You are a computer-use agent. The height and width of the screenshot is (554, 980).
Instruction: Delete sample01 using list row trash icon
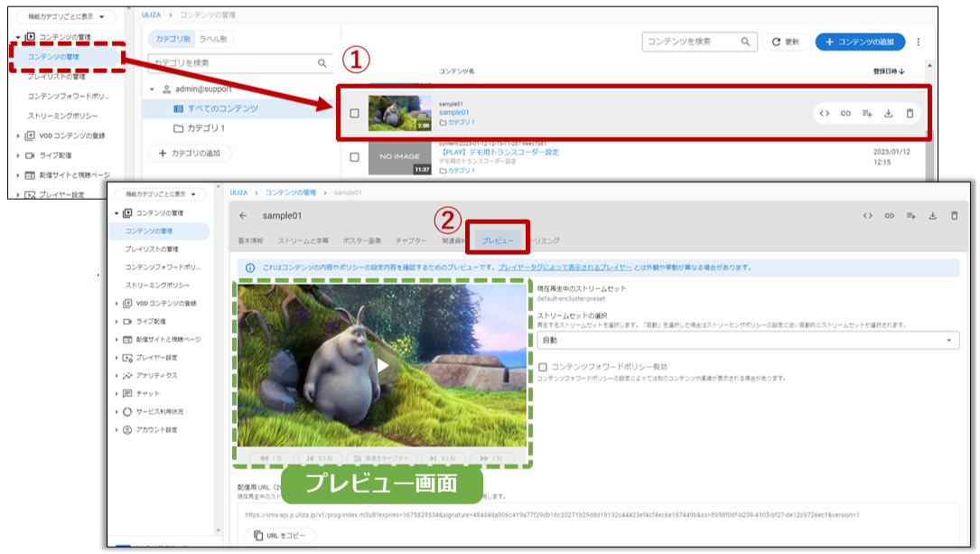[910, 113]
